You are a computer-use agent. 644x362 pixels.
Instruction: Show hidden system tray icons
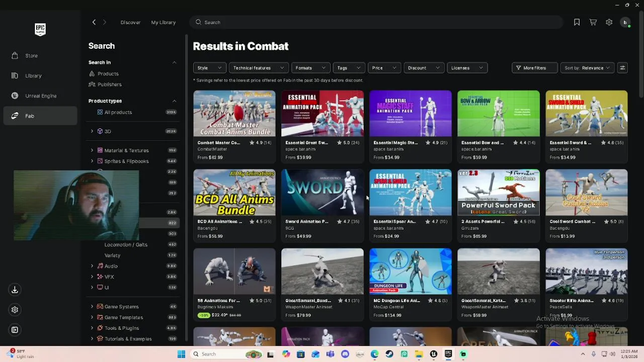click(583, 354)
